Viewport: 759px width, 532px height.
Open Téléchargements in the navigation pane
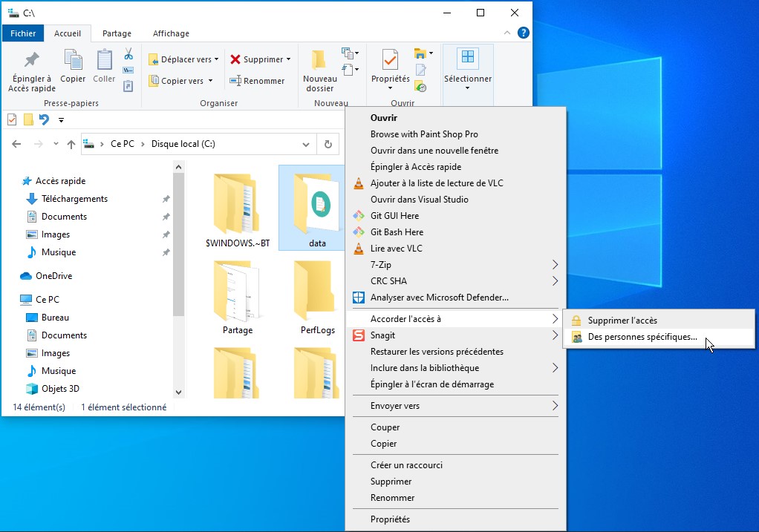74,199
